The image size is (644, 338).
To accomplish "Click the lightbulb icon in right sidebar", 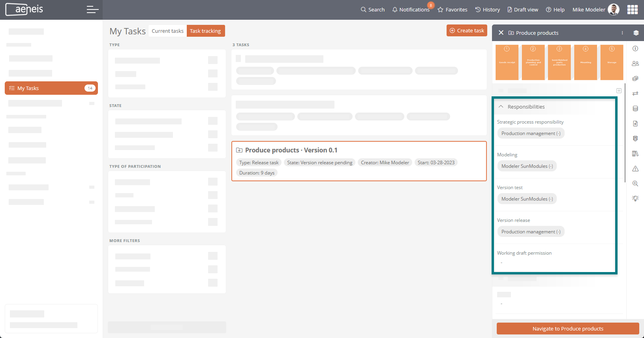I will (635, 199).
